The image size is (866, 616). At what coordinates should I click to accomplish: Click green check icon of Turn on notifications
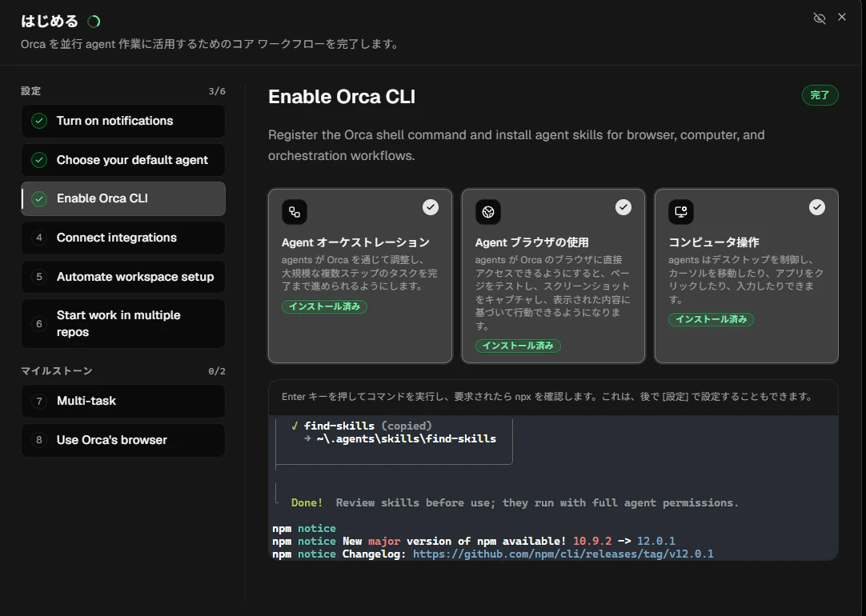[x=39, y=121]
